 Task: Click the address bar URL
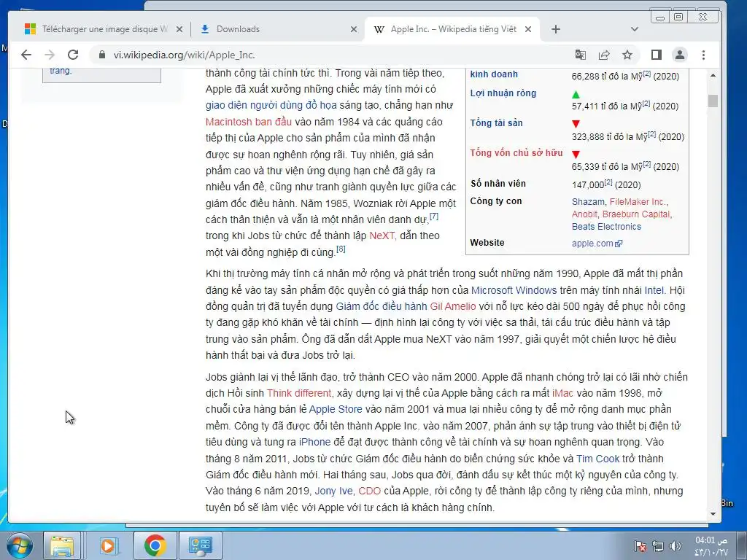185,55
